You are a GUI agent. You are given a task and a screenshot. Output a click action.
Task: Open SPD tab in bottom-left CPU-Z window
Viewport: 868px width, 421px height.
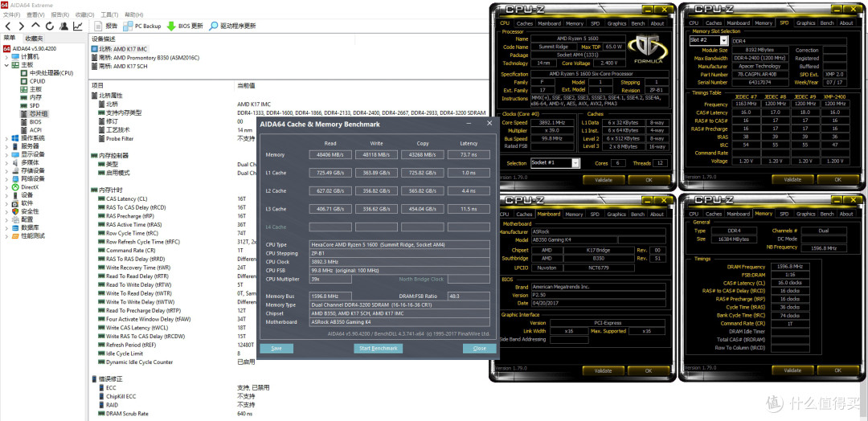point(595,214)
